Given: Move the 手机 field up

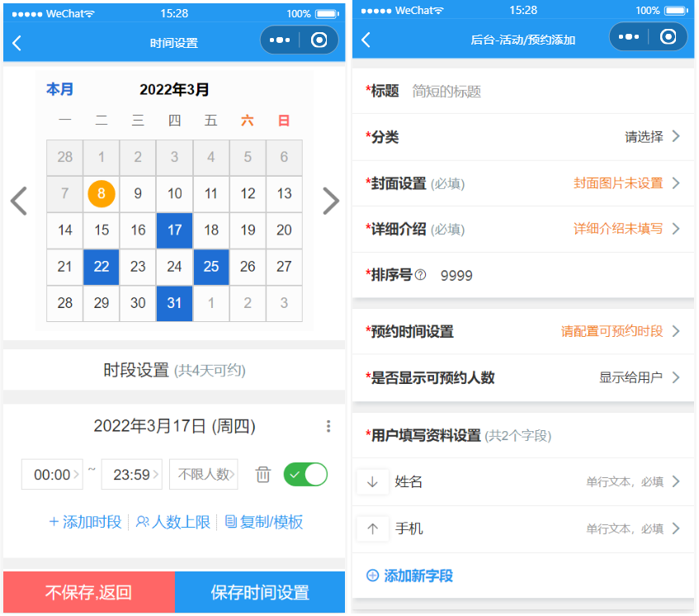Looking at the screenshot, I should (373, 528).
